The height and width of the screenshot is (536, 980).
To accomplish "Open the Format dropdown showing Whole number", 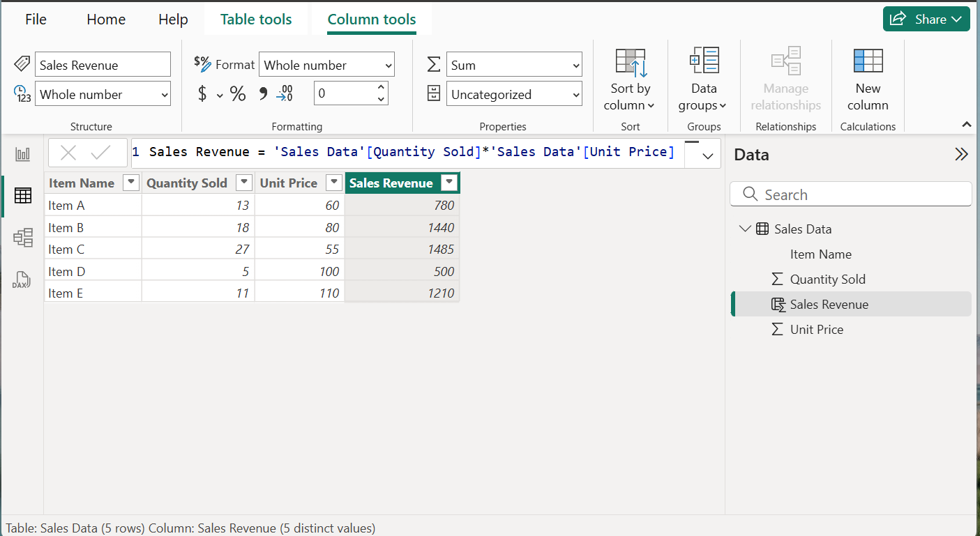I will pos(326,66).
